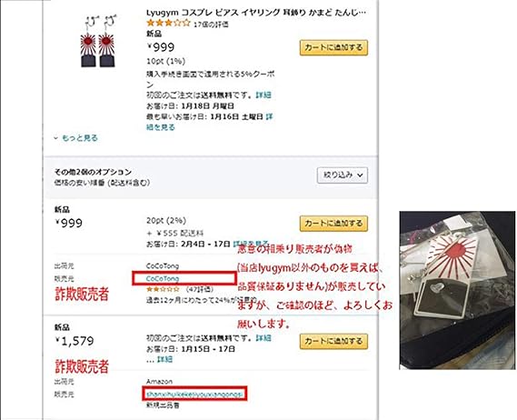517x420 pixels.
Task: Click the earring product thumbnail image
Action: click(98, 41)
